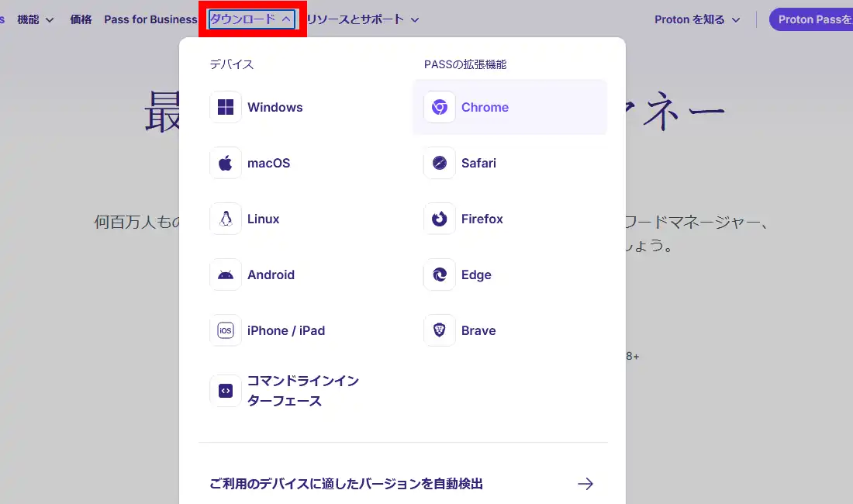Viewport: 853px width, 504px height.
Task: Click the Edge browser icon
Action: pyautogui.click(x=440, y=274)
